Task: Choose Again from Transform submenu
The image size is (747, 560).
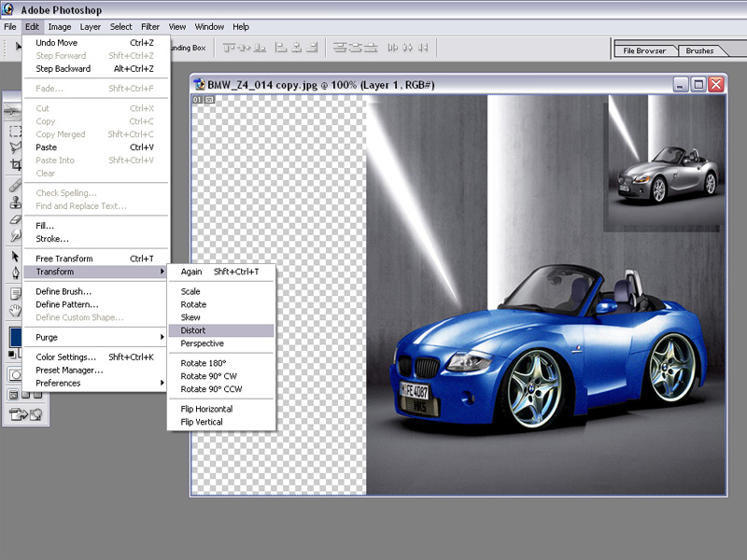Action: coord(221,272)
